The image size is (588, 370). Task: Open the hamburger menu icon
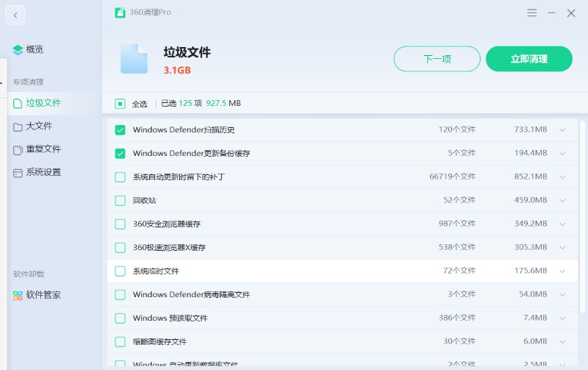(531, 13)
